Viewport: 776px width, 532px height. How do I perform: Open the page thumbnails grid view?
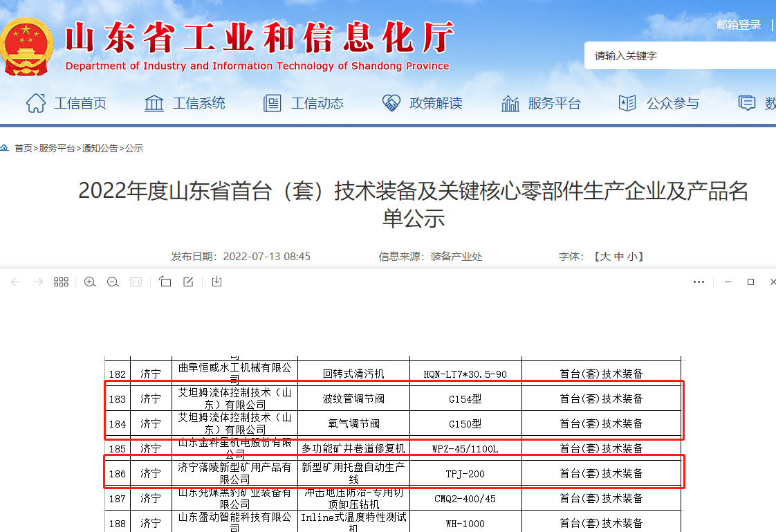point(61,282)
